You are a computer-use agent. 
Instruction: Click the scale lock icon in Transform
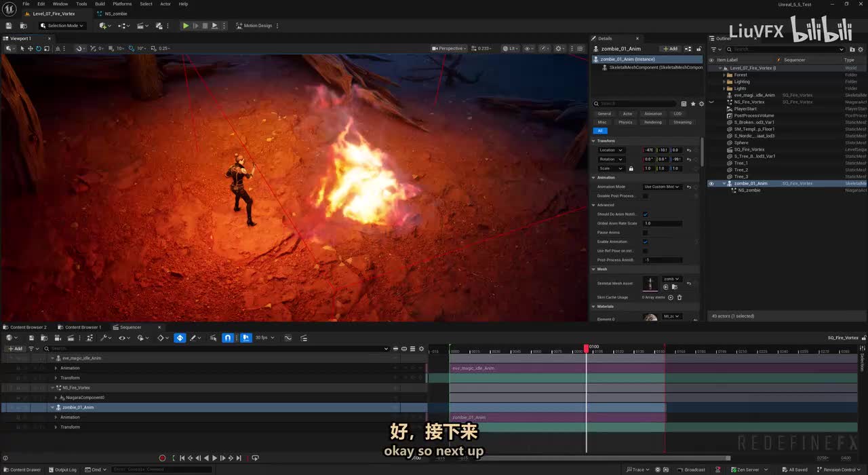631,168
